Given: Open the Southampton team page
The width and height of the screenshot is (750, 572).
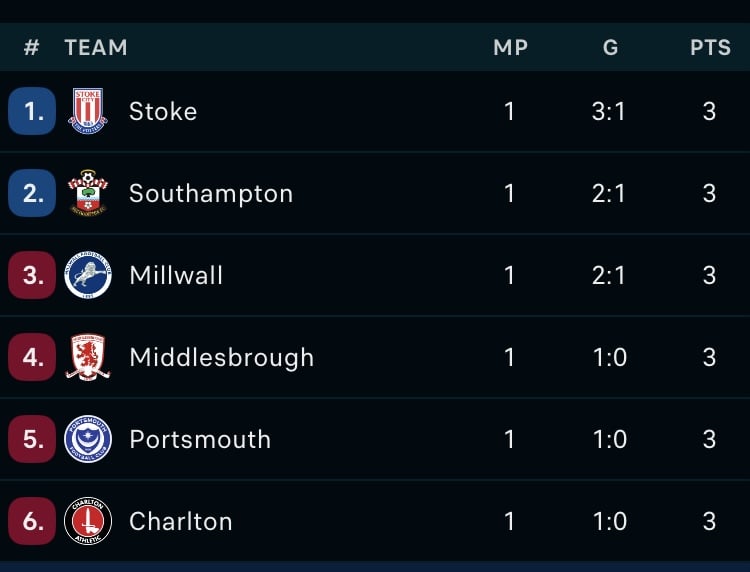Looking at the screenshot, I should (x=211, y=194).
